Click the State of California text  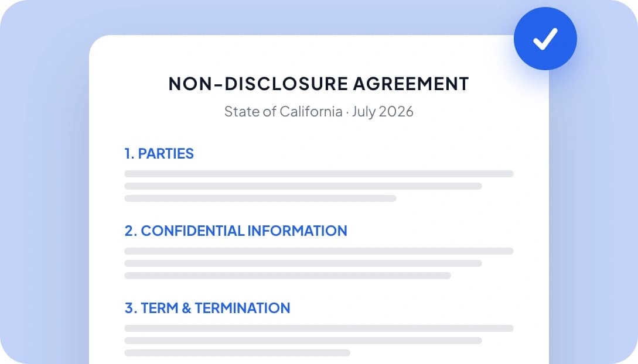click(283, 111)
